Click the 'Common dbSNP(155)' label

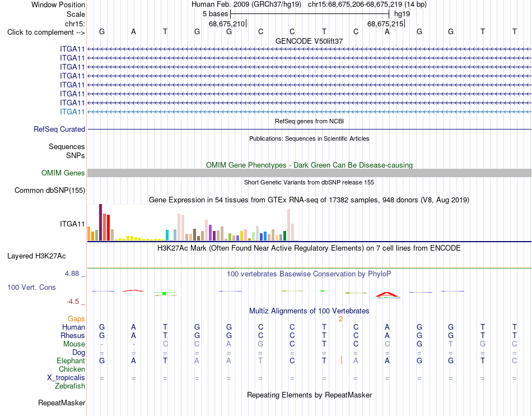49,191
